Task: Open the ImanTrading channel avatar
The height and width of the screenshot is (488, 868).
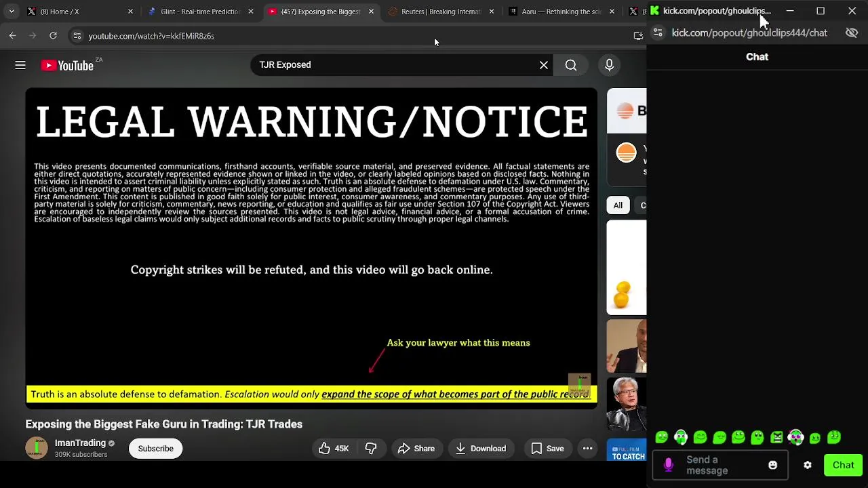Action: click(37, 448)
